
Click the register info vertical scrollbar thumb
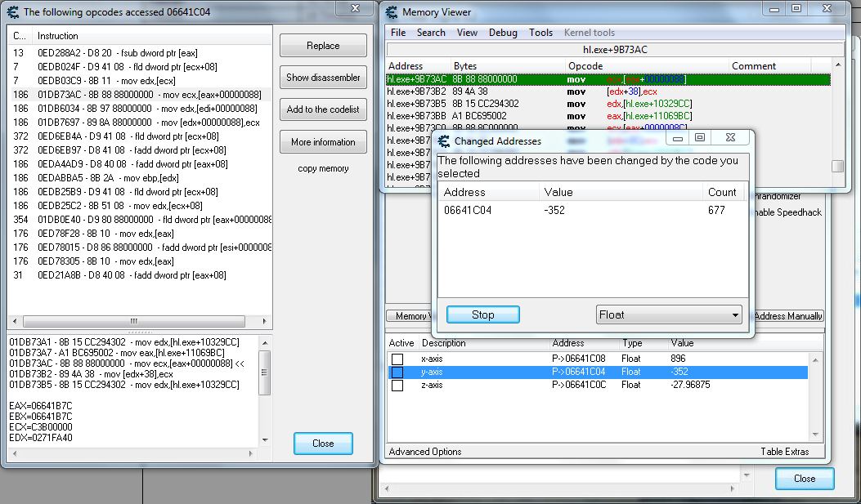click(x=264, y=372)
